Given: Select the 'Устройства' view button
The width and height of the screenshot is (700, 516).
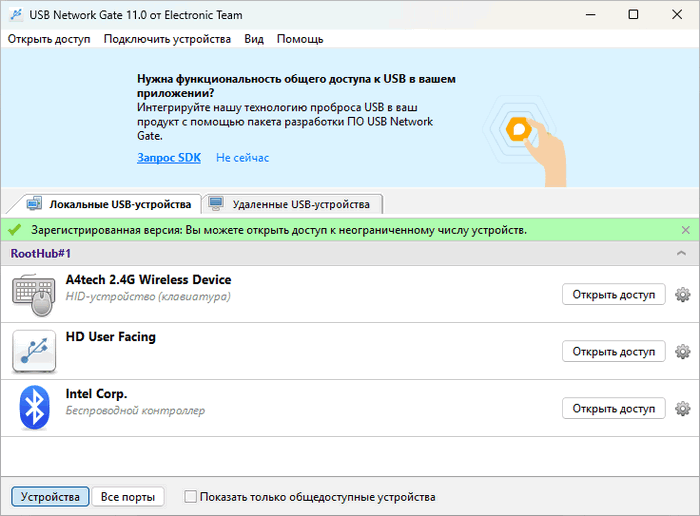Looking at the screenshot, I should tap(50, 496).
